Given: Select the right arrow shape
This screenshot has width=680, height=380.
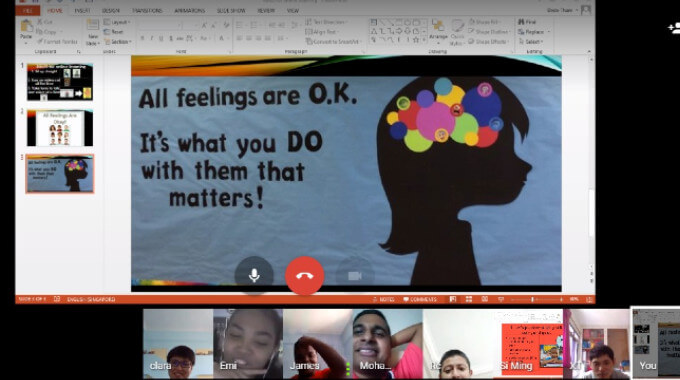Looking at the screenshot, I should pos(399,31).
